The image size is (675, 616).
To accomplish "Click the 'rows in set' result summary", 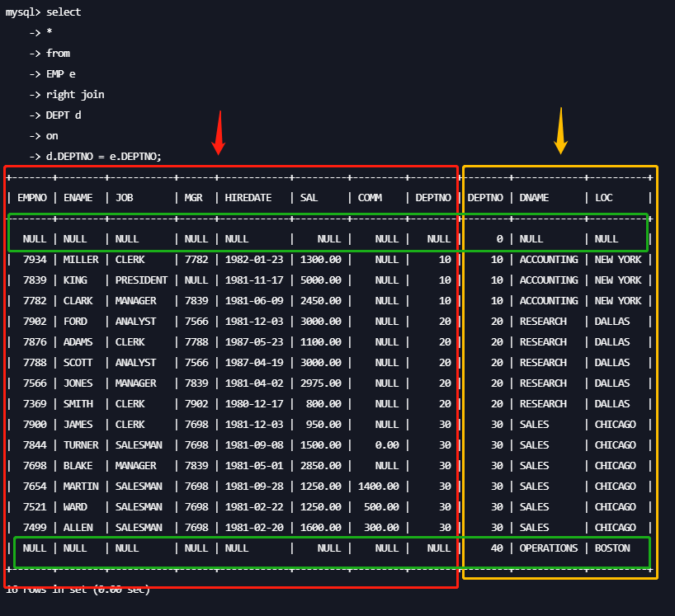I will click(78, 590).
